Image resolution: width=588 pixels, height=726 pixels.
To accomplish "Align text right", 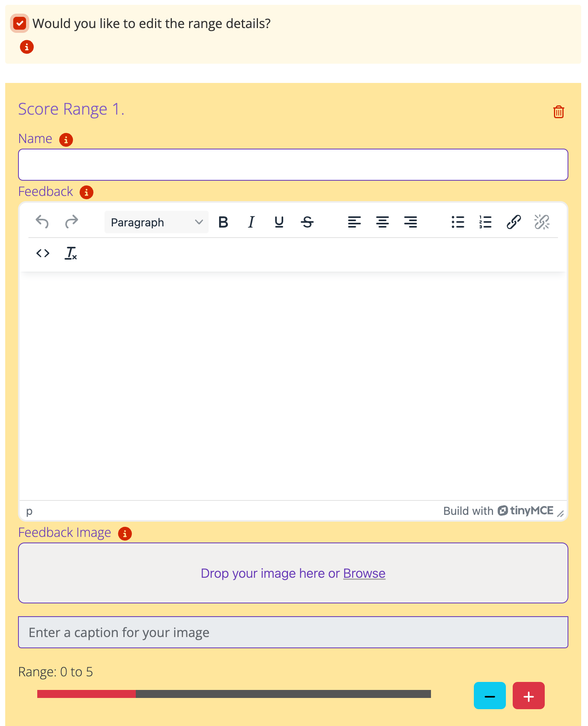I will coord(411,222).
